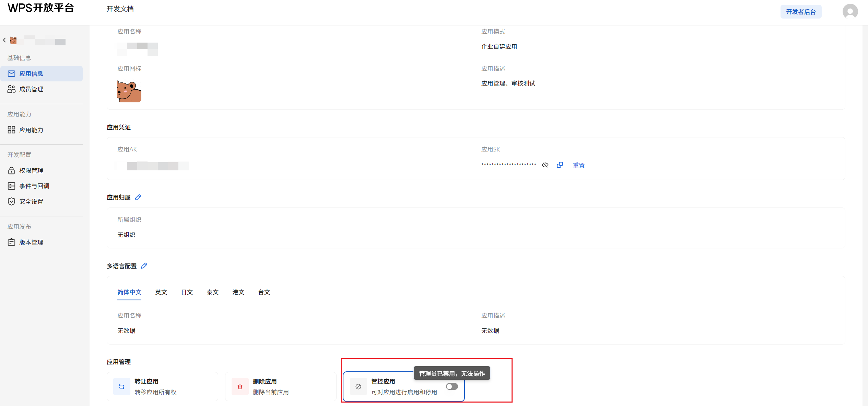The width and height of the screenshot is (868, 406).
Task: Edit 多语言配置 with the pencil icon
Action: coord(144,266)
